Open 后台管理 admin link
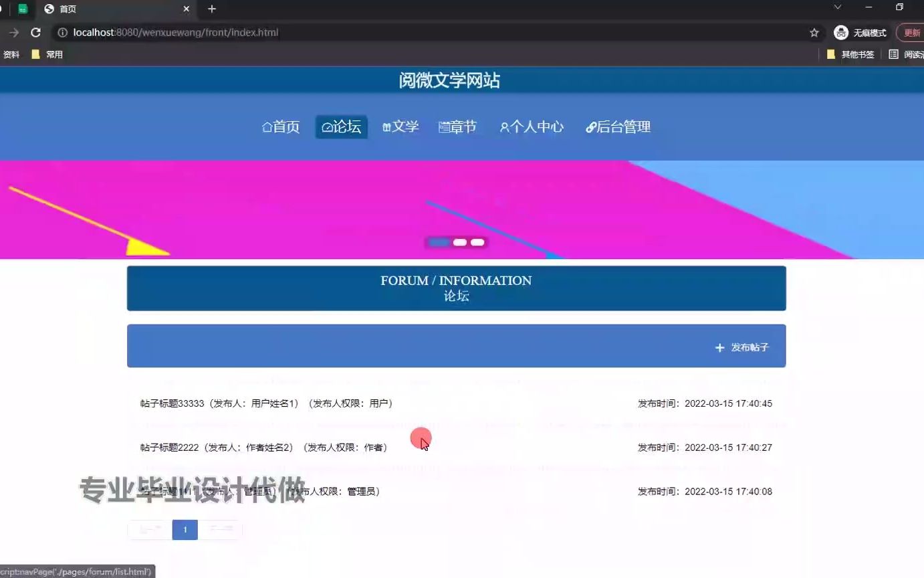The width and height of the screenshot is (924, 578). [x=618, y=127]
